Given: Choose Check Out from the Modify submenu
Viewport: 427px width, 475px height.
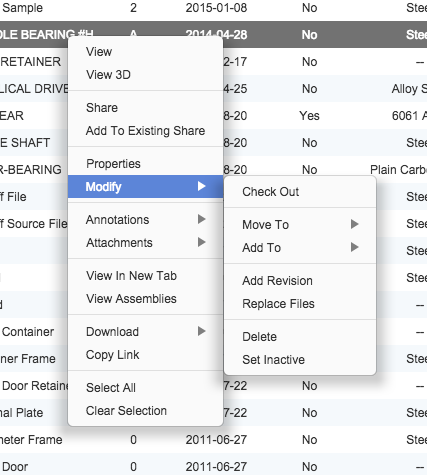Looking at the screenshot, I should 270,192.
